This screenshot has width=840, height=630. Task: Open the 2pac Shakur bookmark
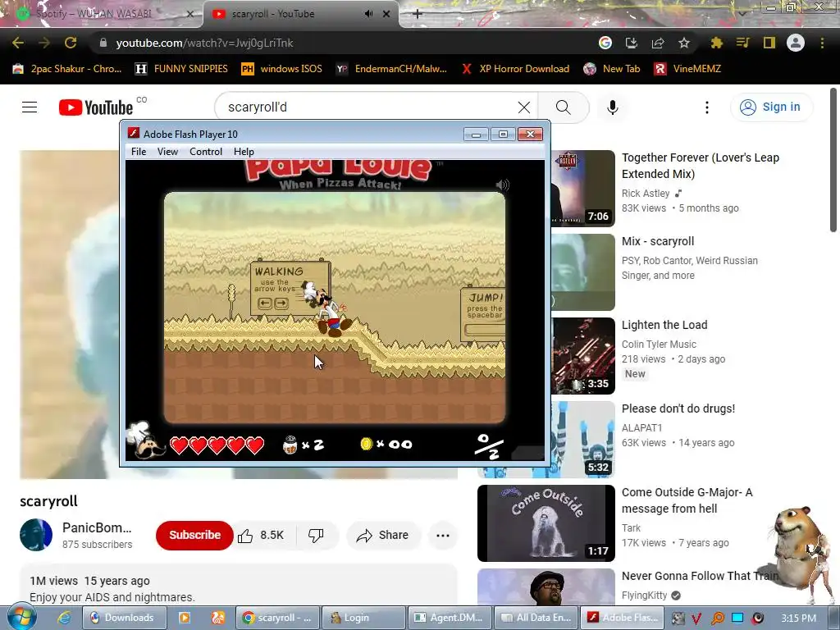click(67, 69)
